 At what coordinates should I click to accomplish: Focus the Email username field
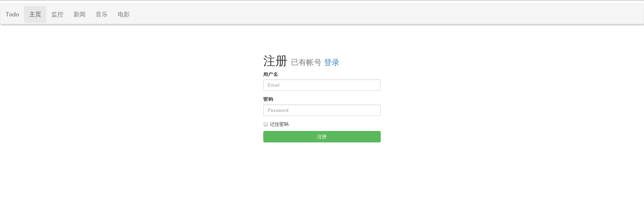[x=322, y=85]
